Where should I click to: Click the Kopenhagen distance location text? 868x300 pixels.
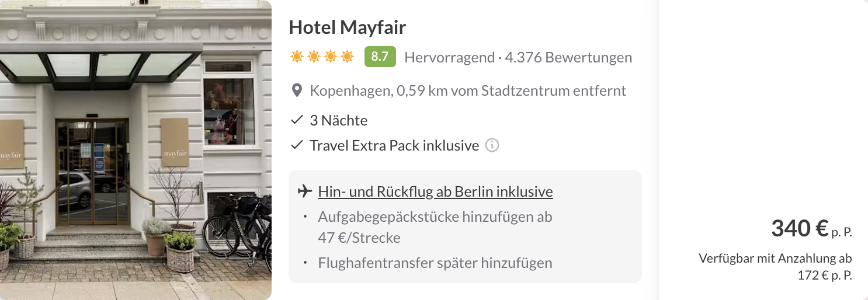[468, 91]
